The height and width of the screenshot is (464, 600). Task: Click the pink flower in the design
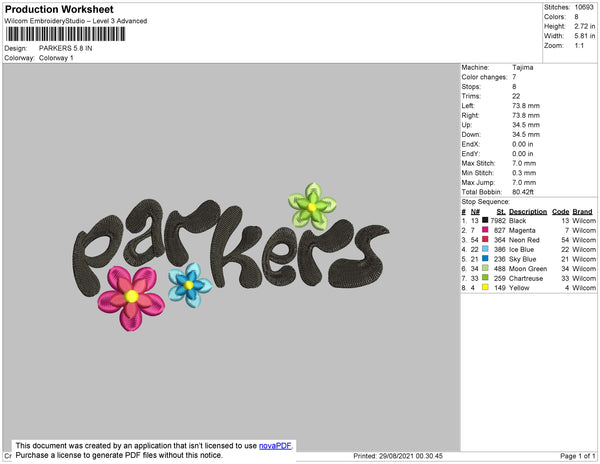[x=131, y=298]
